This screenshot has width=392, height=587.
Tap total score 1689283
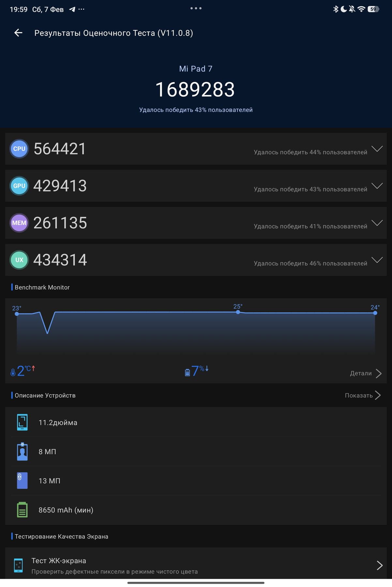coord(195,89)
